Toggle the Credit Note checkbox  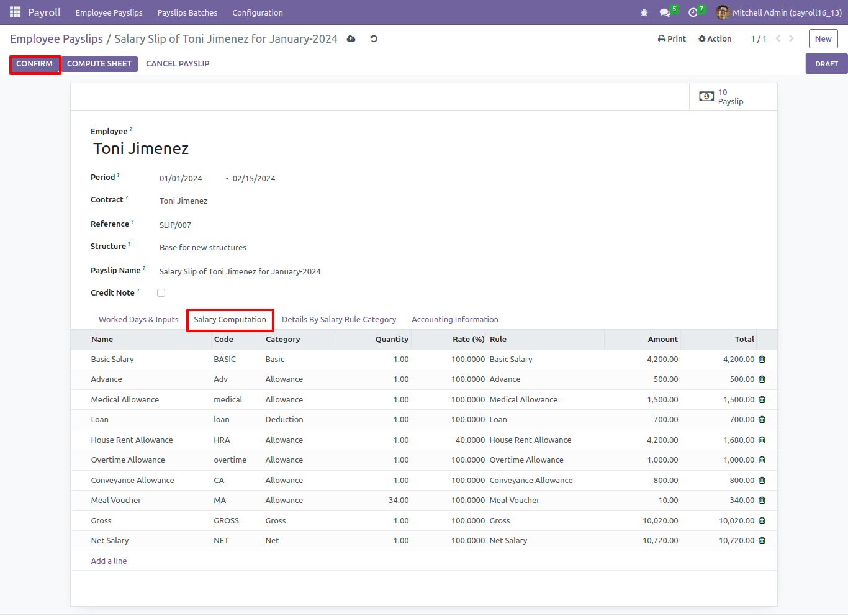(x=161, y=292)
